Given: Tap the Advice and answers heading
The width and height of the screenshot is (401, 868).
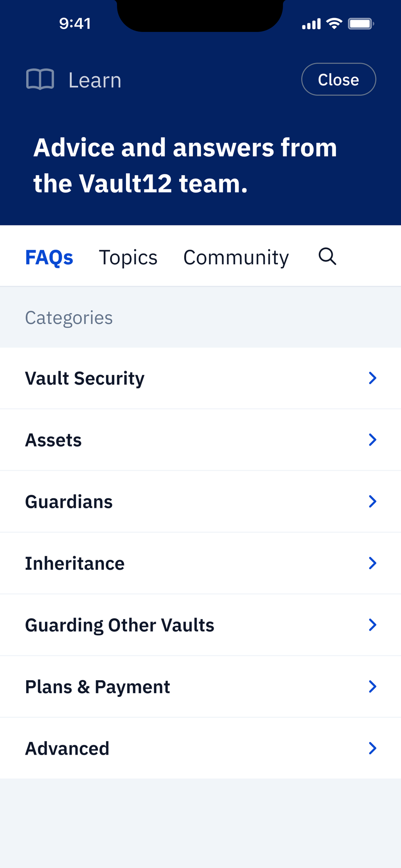Looking at the screenshot, I should 185,166.
